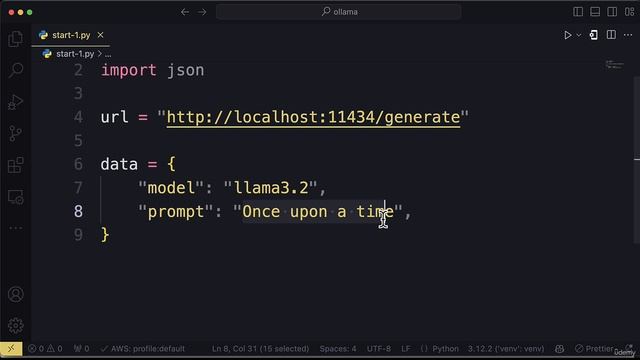Open the Manage settings gear
640x360 pixels.
click(x=16, y=325)
